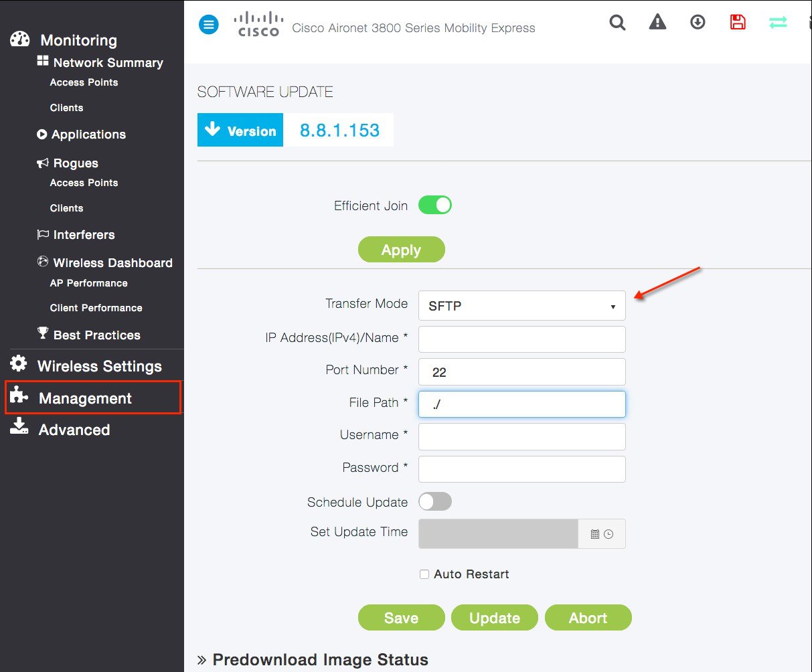This screenshot has height=672, width=812.
Task: Focus the Password field
Action: [x=522, y=469]
